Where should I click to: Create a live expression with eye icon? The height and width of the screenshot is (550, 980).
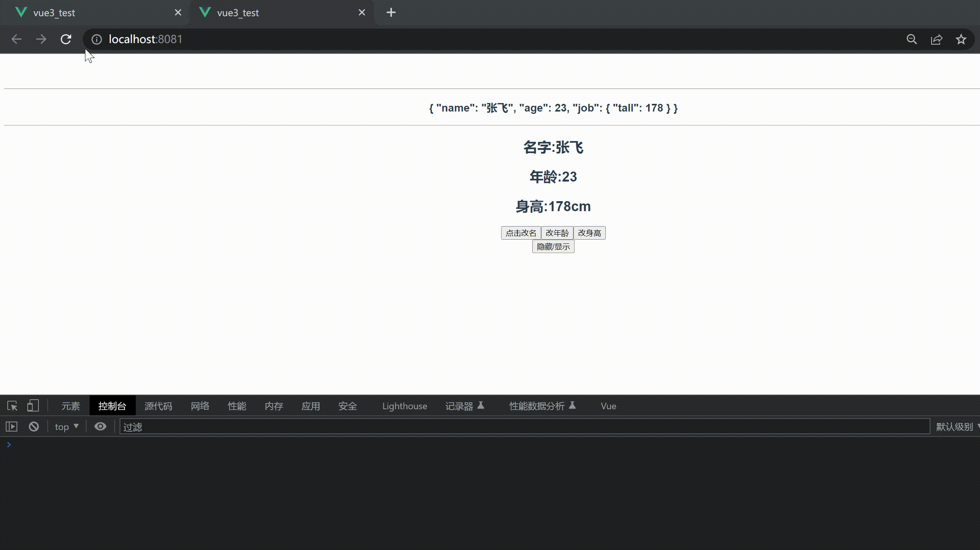(x=100, y=427)
